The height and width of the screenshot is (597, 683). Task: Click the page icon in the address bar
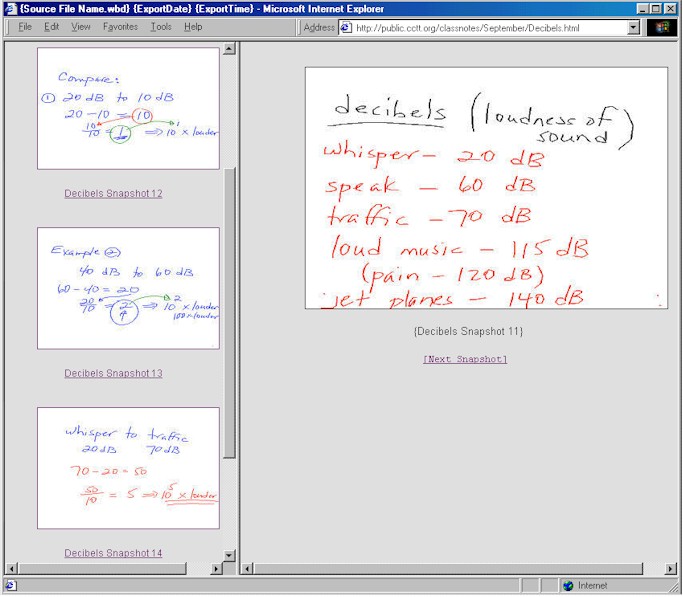pos(346,28)
